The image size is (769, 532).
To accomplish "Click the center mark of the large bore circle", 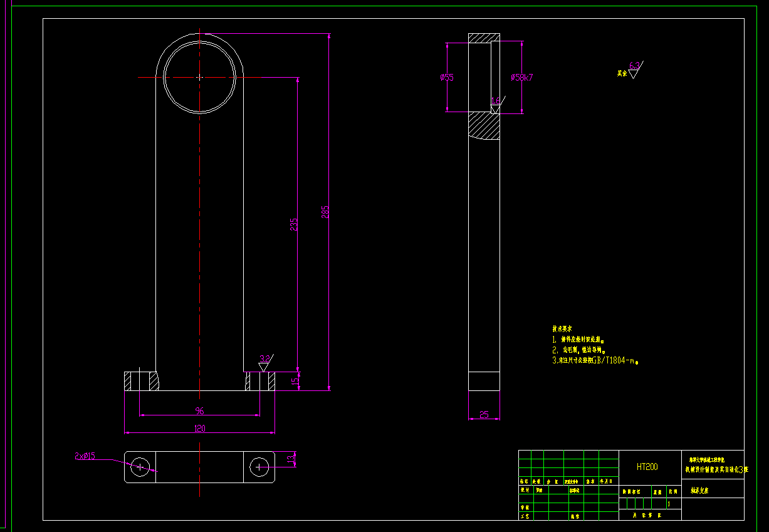I will click(199, 77).
